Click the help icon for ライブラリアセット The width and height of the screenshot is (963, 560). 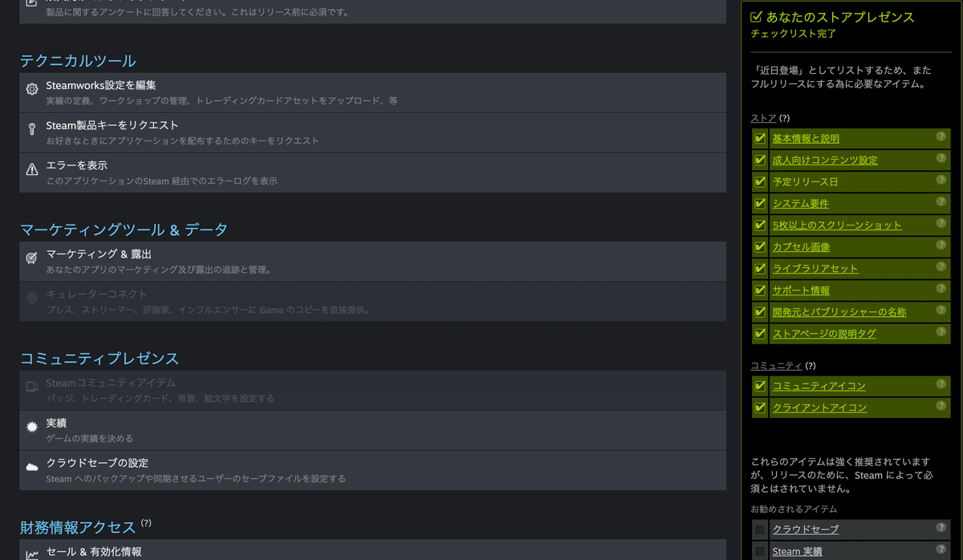[x=941, y=266]
